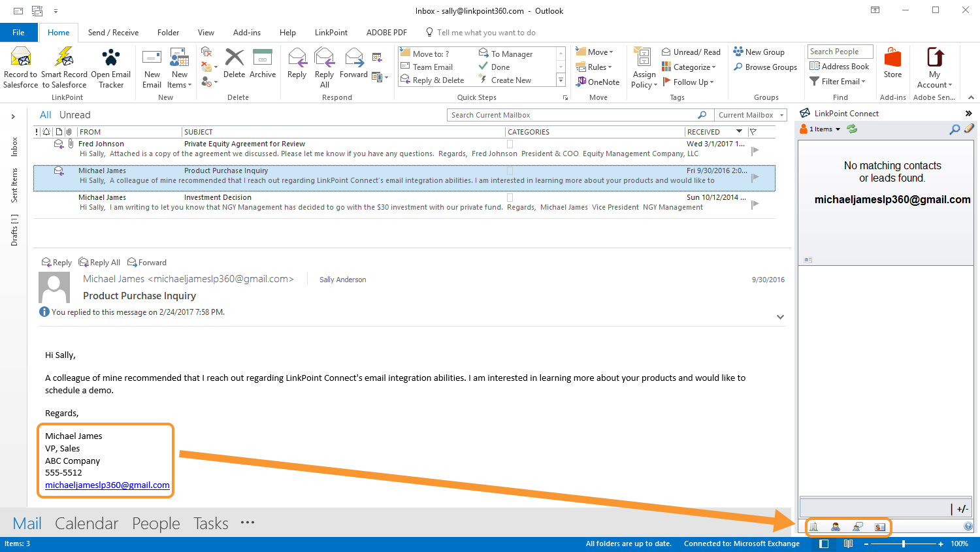Expand the folder pane arrow

(x=13, y=116)
